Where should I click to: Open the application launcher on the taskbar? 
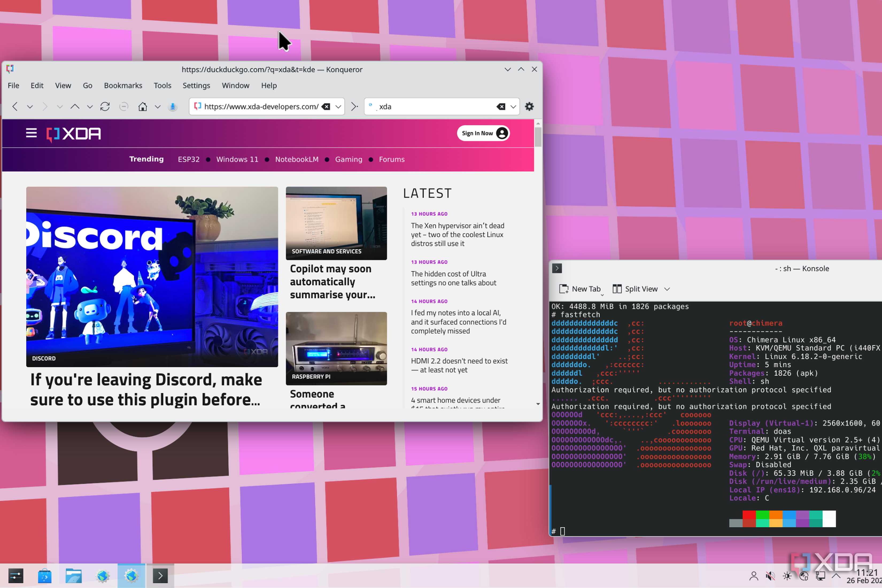pos(16,576)
